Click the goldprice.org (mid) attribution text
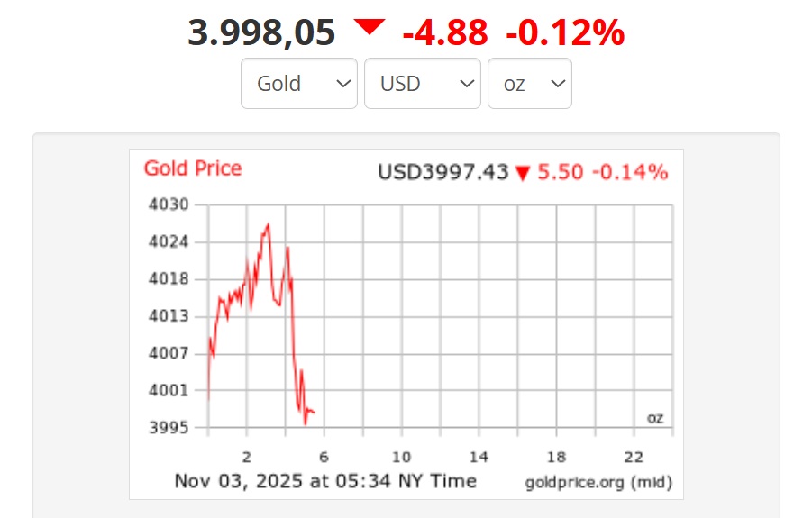812x518 pixels. coord(598,482)
